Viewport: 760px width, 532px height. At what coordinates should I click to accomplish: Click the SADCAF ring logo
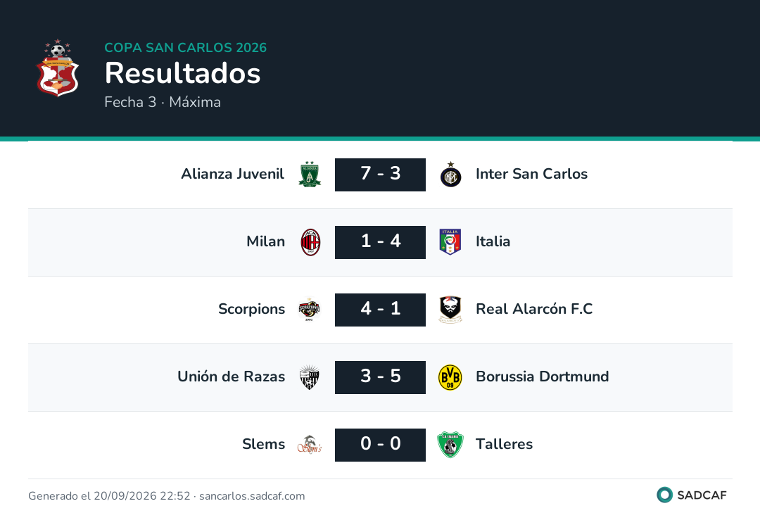[x=664, y=495]
